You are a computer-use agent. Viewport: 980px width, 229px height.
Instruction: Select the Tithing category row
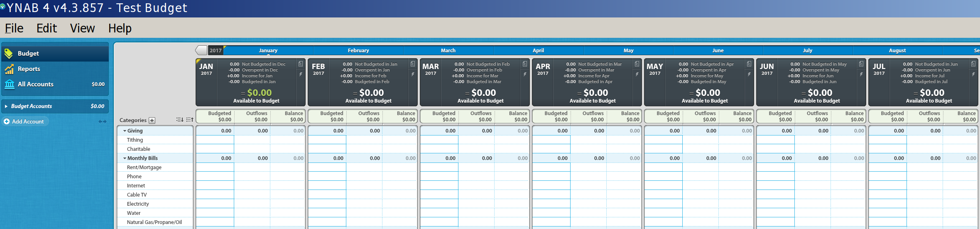point(155,140)
